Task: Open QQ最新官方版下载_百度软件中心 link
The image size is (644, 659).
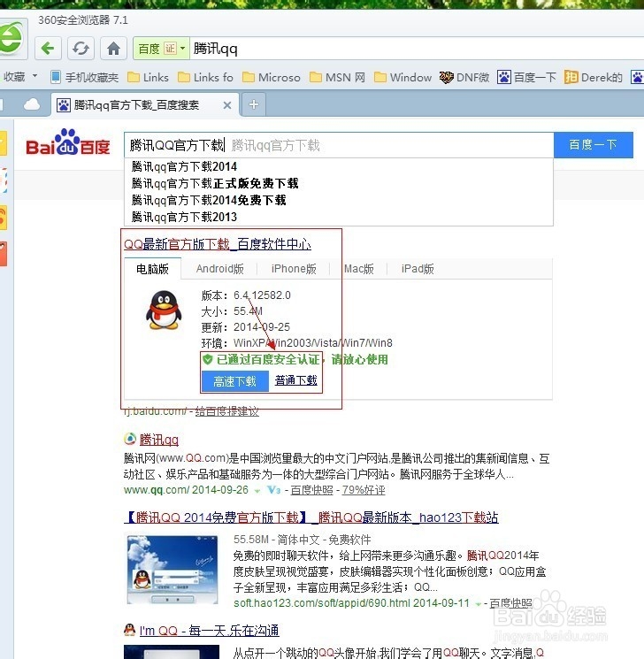Action: point(218,244)
